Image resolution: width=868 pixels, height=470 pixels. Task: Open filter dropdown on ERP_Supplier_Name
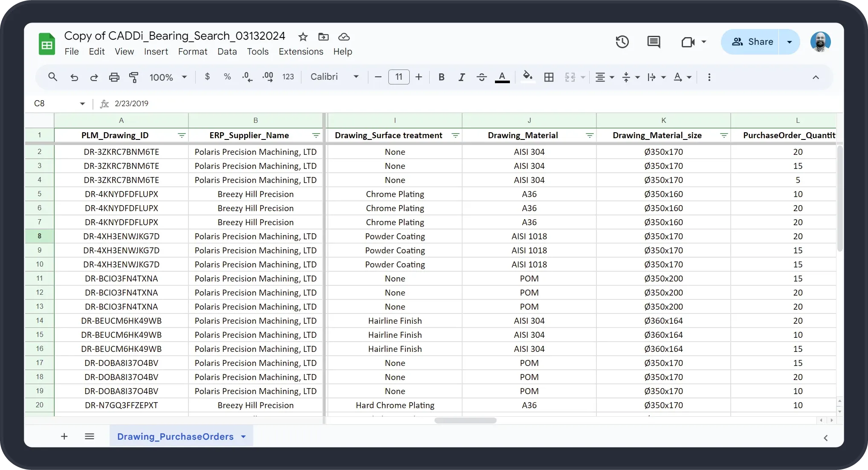point(316,136)
